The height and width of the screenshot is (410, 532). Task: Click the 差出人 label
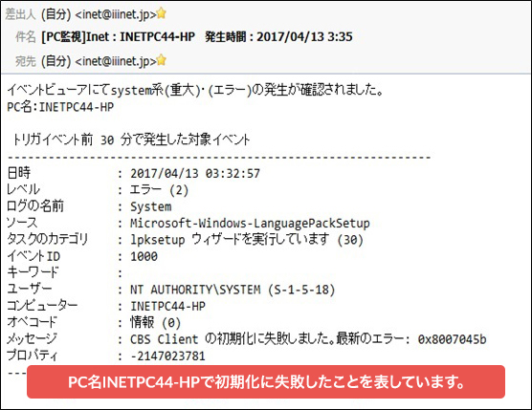point(21,14)
